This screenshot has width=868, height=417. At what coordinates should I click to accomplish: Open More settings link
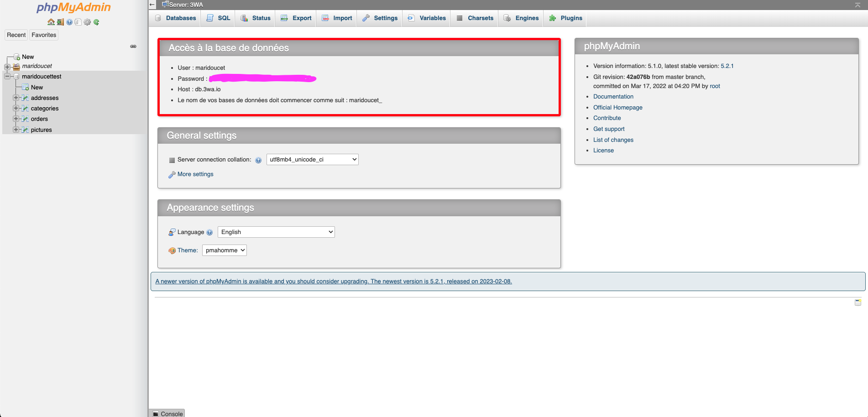194,174
